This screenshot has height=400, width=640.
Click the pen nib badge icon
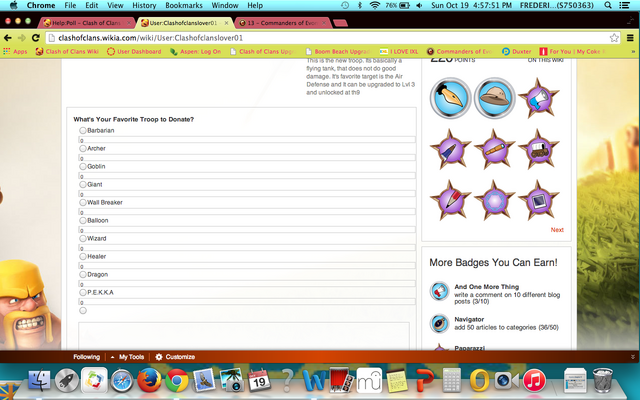click(x=450, y=98)
